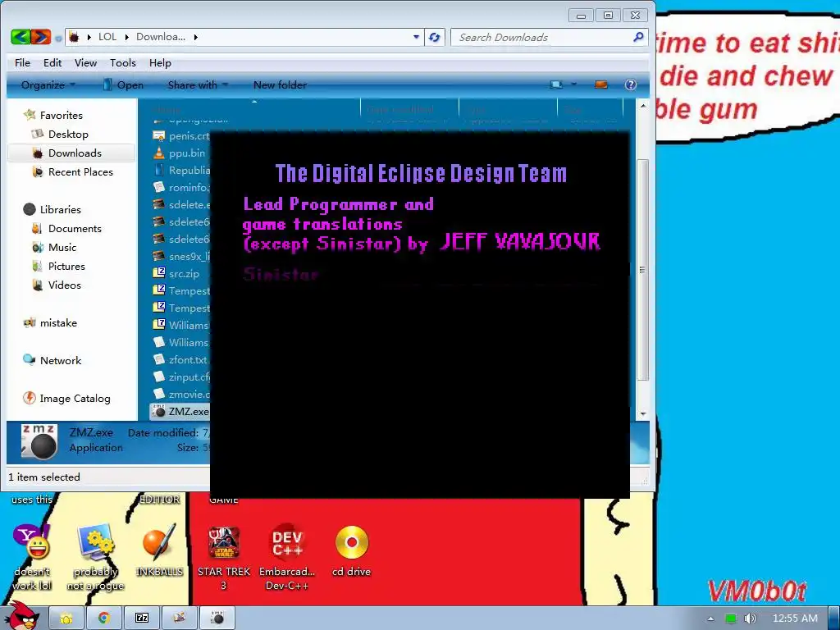Click the green tray status icon
This screenshot has height=630, width=840.
tap(730, 619)
